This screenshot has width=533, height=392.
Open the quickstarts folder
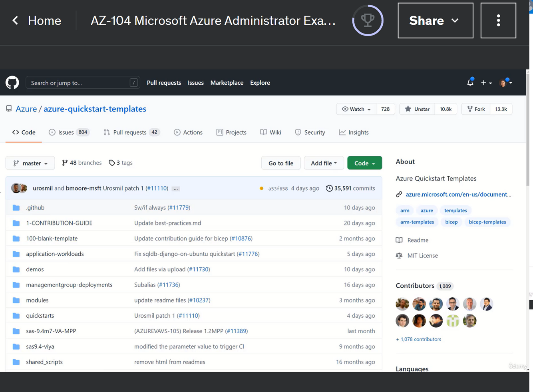point(40,316)
